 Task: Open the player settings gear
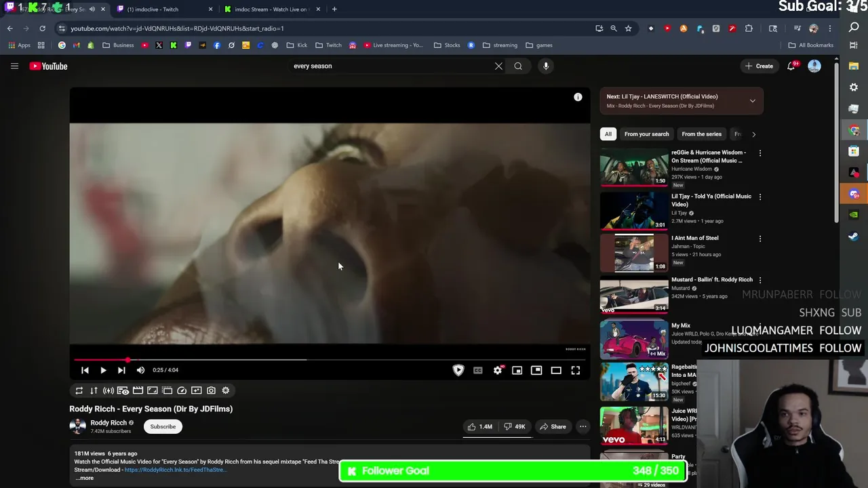coord(498,370)
